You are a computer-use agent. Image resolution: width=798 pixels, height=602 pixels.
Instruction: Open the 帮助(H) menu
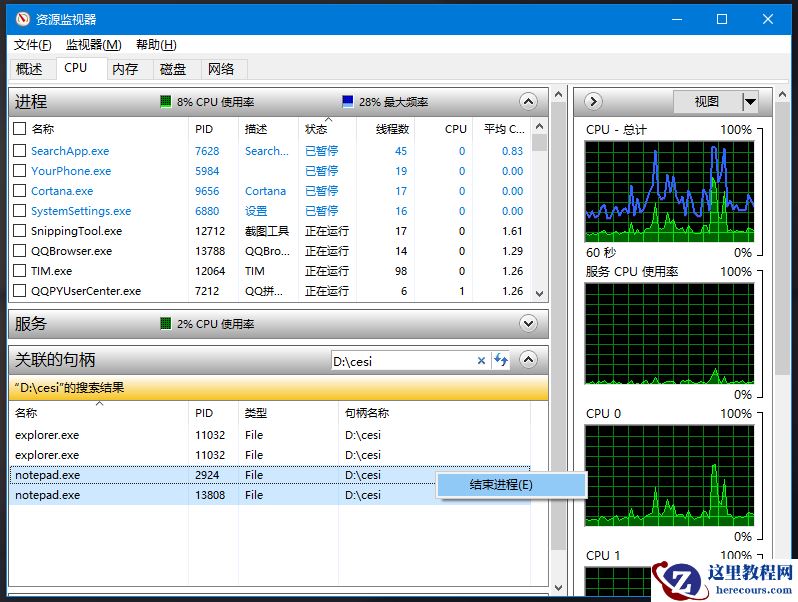pyautogui.click(x=156, y=45)
